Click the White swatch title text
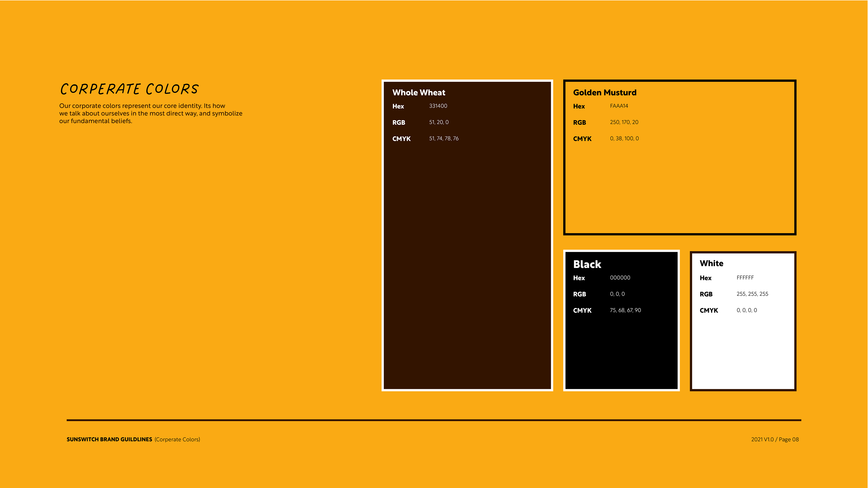868x488 pixels. [711, 263]
